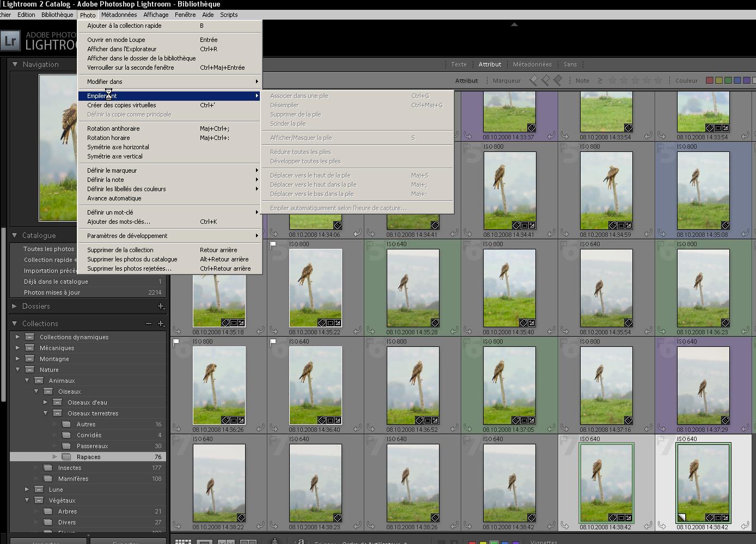Expand the Dossiers panel
The image size is (756, 544).
click(x=15, y=307)
